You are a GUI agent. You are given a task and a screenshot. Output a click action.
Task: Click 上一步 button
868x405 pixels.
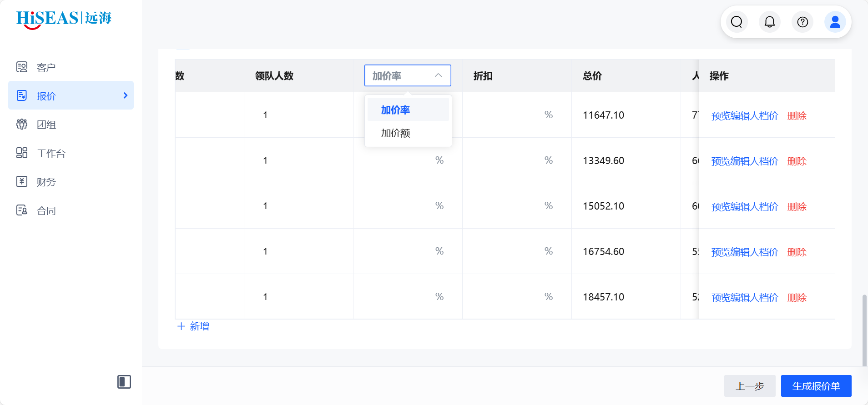(750, 386)
